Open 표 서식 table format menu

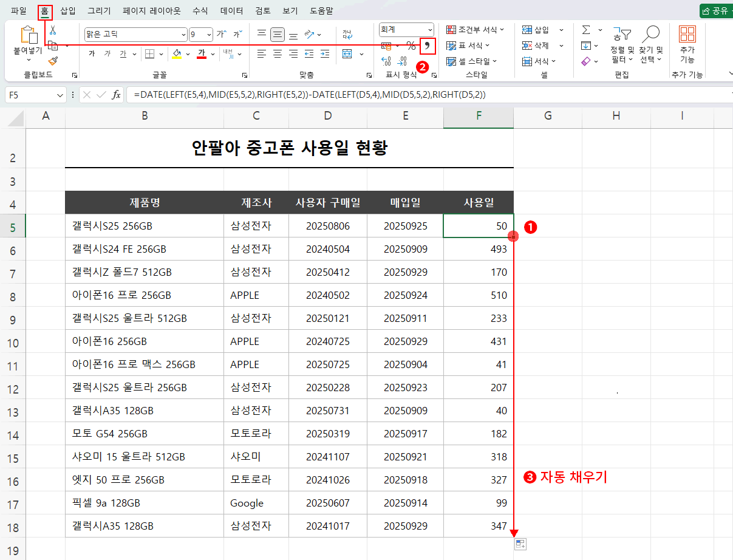pyautogui.click(x=468, y=46)
